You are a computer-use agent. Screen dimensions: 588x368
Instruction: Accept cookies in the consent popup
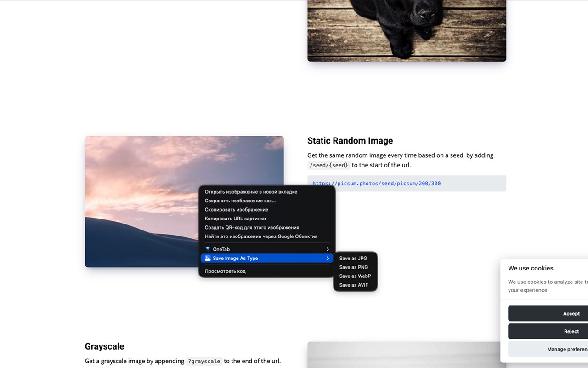click(x=548, y=313)
